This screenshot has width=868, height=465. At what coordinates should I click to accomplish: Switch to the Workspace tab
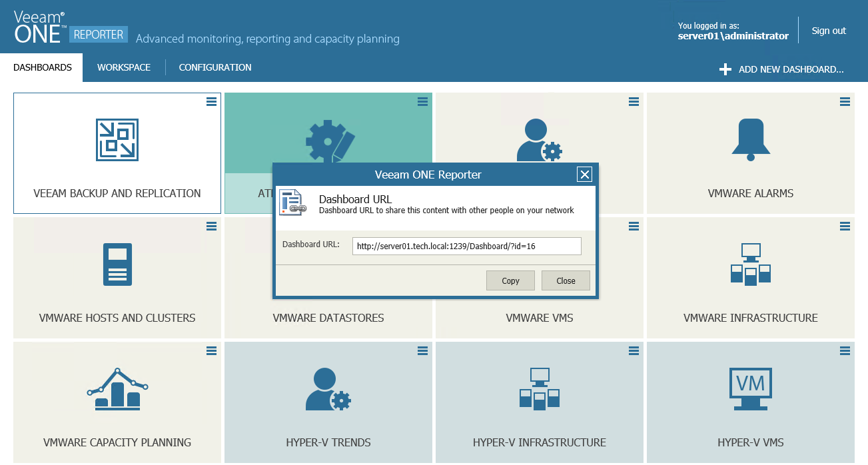click(124, 67)
